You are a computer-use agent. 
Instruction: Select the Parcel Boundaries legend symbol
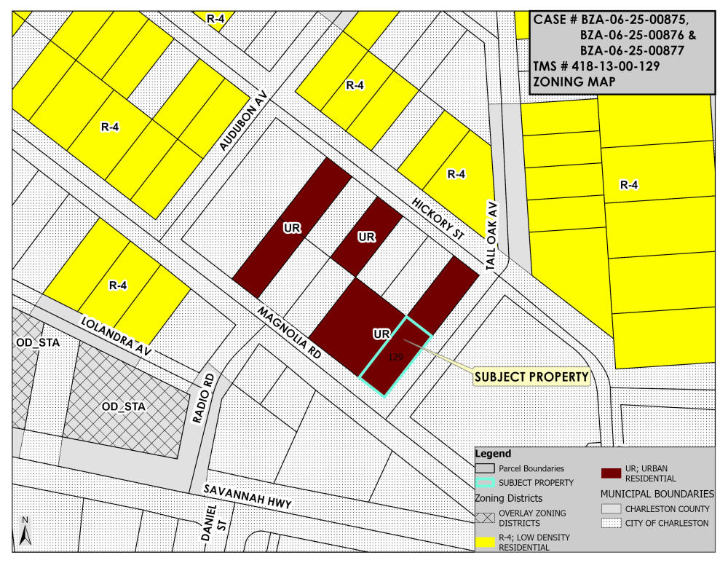point(485,468)
